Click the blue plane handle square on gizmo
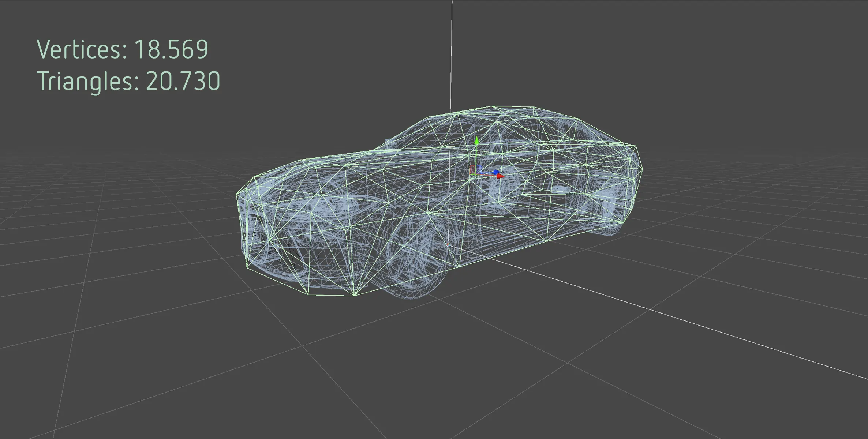The width and height of the screenshot is (868, 439). (479, 168)
